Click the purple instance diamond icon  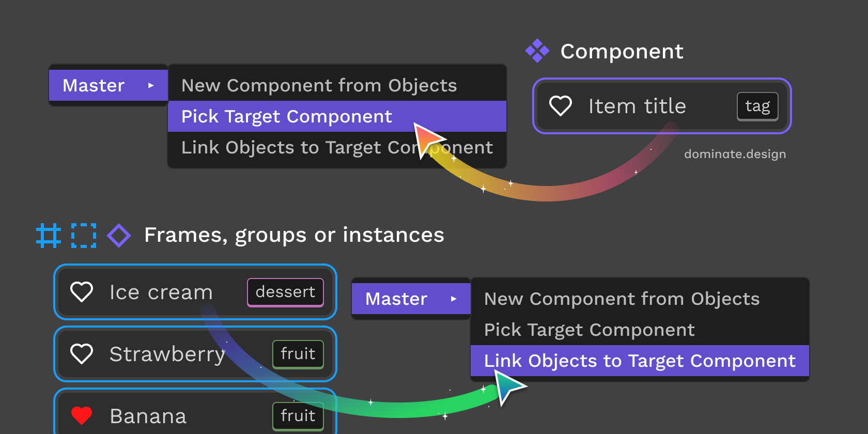coord(119,236)
